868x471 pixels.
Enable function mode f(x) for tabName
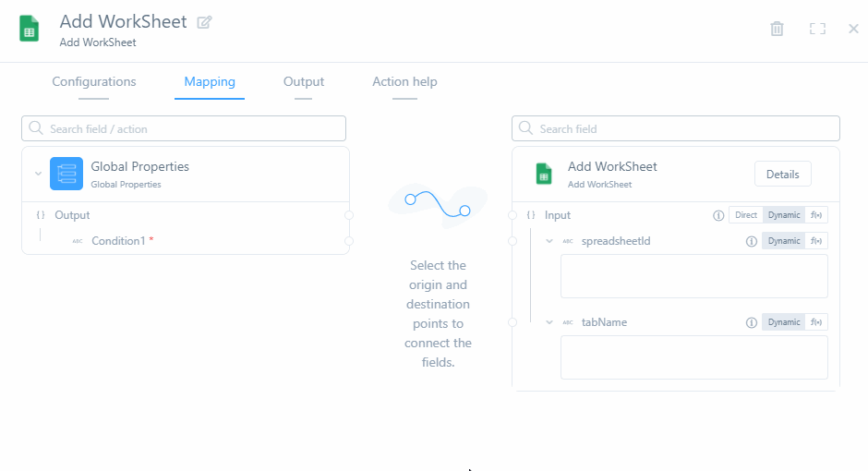pos(816,322)
